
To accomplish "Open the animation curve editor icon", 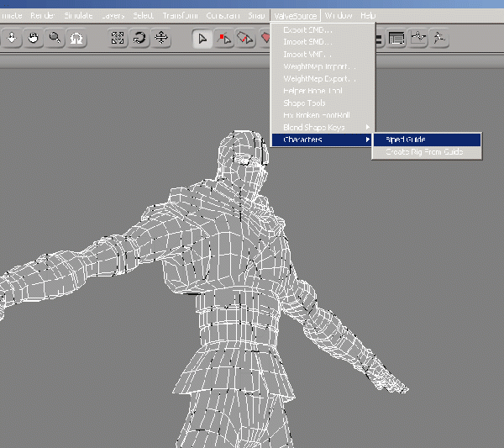I will point(418,39).
